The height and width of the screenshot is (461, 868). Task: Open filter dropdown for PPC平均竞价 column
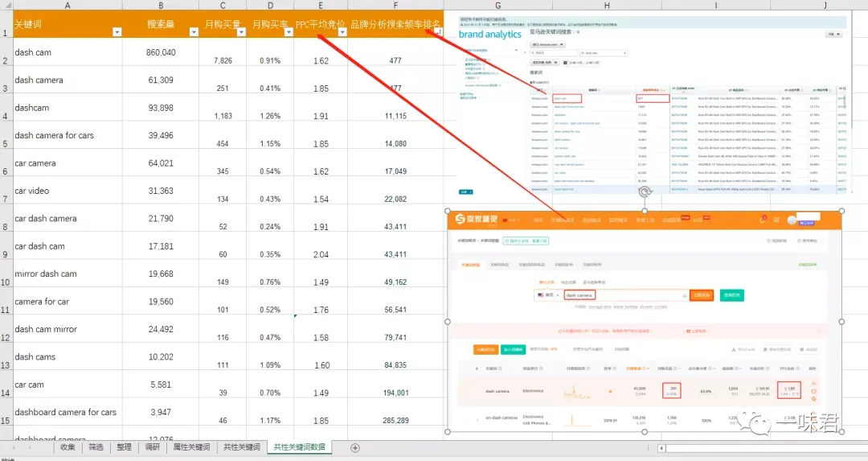[342, 32]
